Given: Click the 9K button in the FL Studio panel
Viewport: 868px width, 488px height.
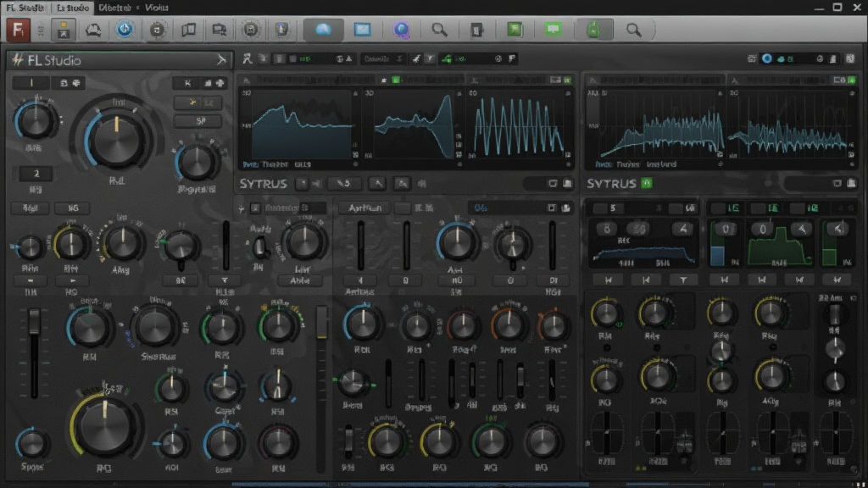Looking at the screenshot, I should click(x=181, y=280).
